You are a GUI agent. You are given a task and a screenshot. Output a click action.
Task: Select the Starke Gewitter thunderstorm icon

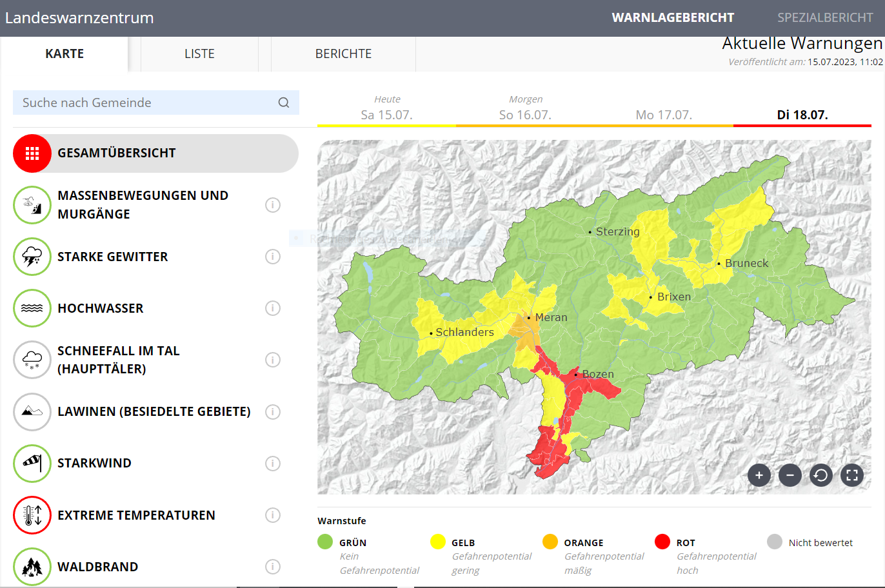click(32, 257)
